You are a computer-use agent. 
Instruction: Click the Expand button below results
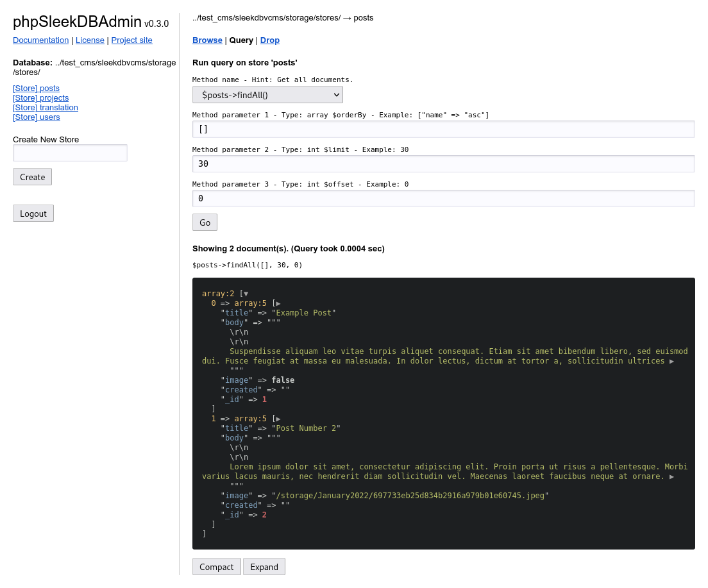coord(264,567)
